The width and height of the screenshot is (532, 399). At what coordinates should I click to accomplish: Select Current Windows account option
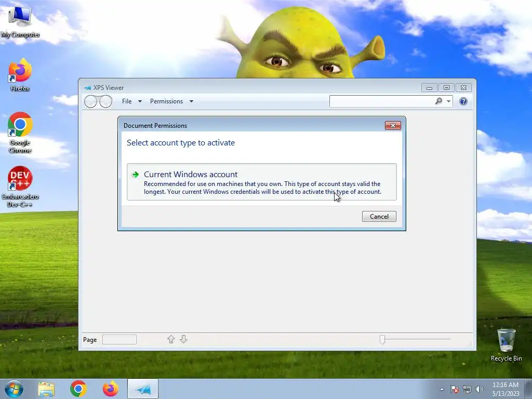(x=262, y=182)
